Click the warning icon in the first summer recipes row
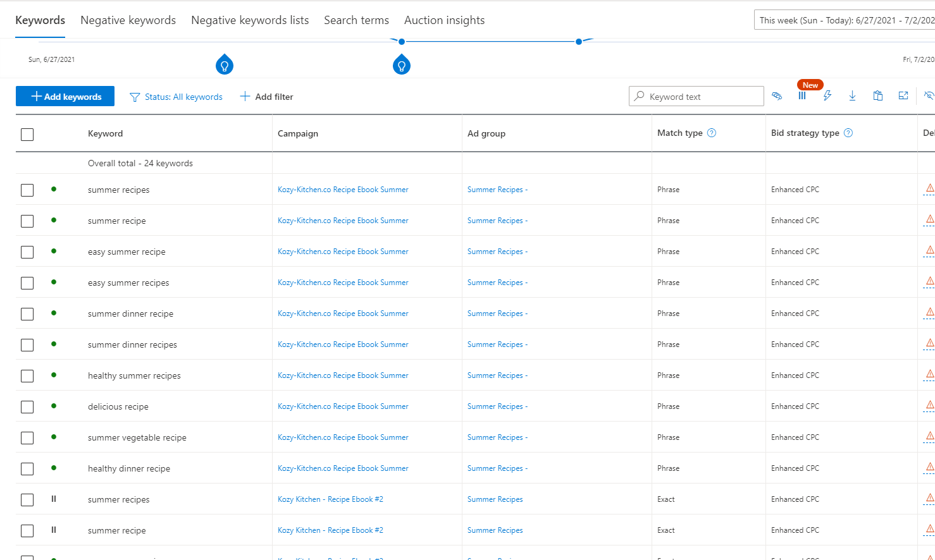The image size is (935, 560). 929,188
